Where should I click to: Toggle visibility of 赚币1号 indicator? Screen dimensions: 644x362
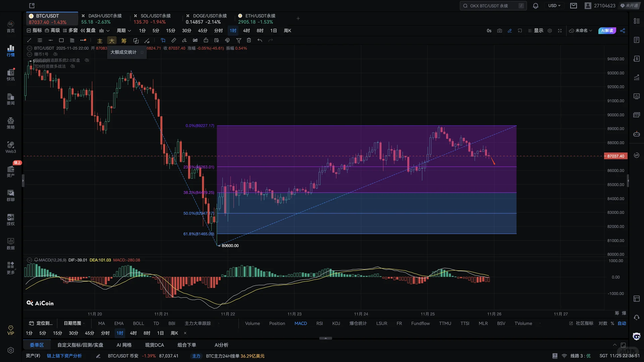click(x=56, y=54)
